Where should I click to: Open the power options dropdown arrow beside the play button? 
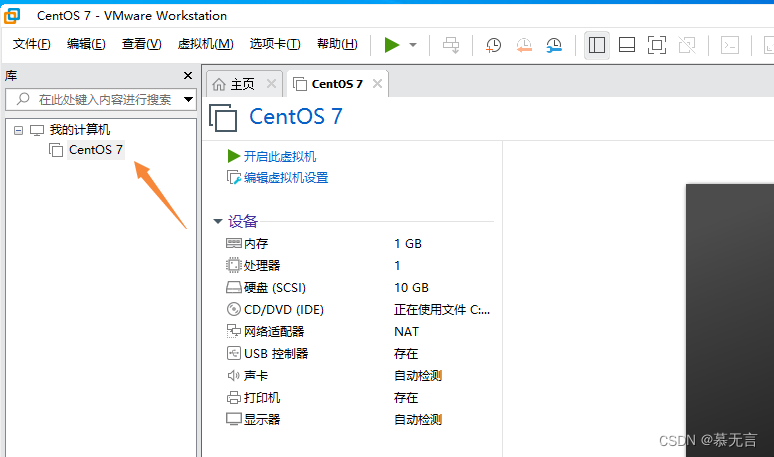413,45
